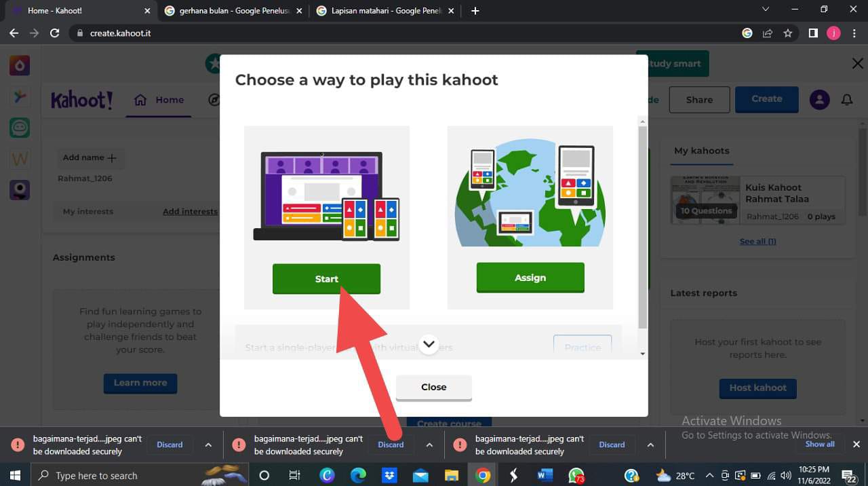
Task: Click the green robot icon in left sidebar
Action: tap(20, 128)
